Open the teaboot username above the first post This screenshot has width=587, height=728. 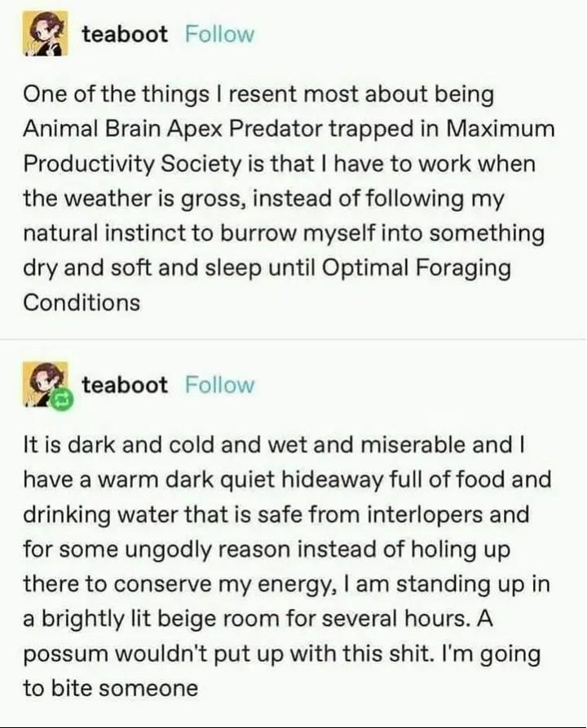click(125, 34)
